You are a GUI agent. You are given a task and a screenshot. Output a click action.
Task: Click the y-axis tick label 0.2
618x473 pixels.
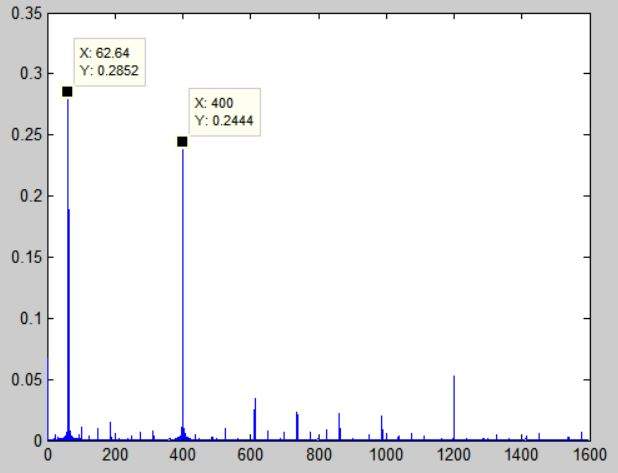(x=30, y=196)
